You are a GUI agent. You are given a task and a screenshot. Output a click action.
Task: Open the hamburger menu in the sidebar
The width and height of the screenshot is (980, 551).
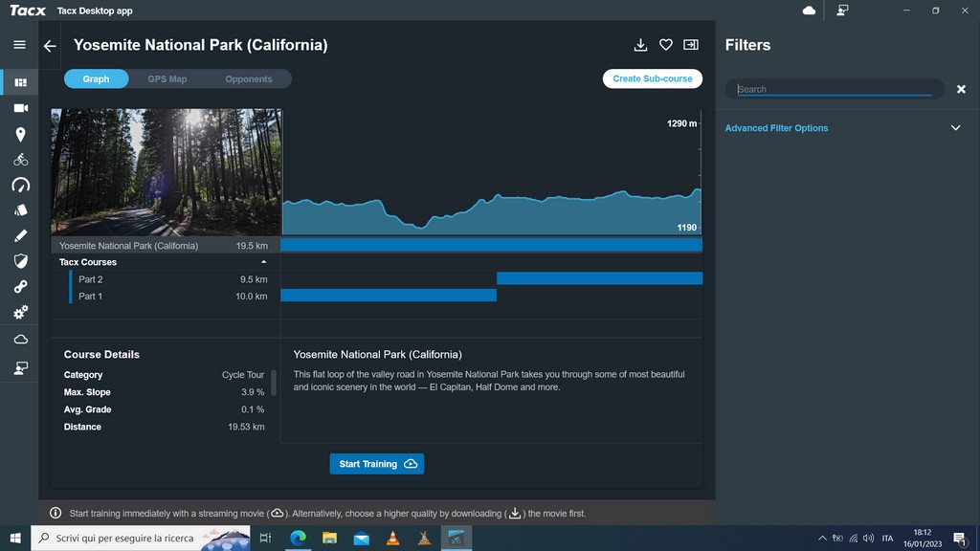click(x=19, y=45)
